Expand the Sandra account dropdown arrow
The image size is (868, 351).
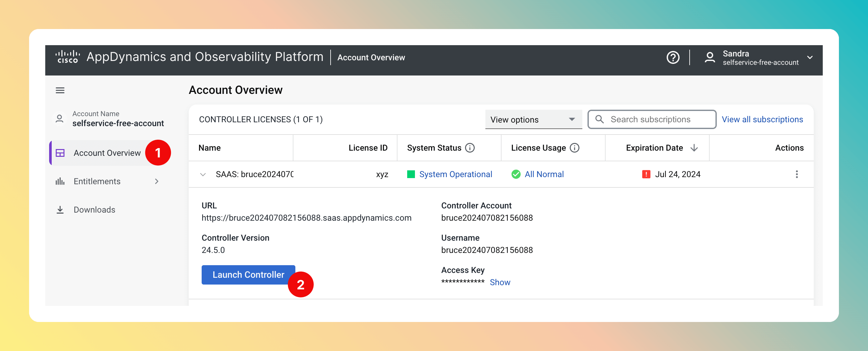[x=810, y=57]
